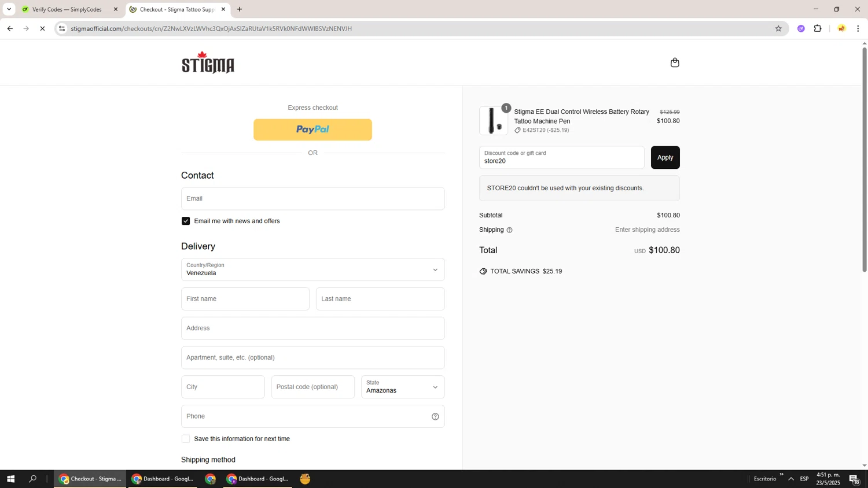The height and width of the screenshot is (488, 868).
Task: Click the page vertical scrollbar
Action: click(865, 159)
